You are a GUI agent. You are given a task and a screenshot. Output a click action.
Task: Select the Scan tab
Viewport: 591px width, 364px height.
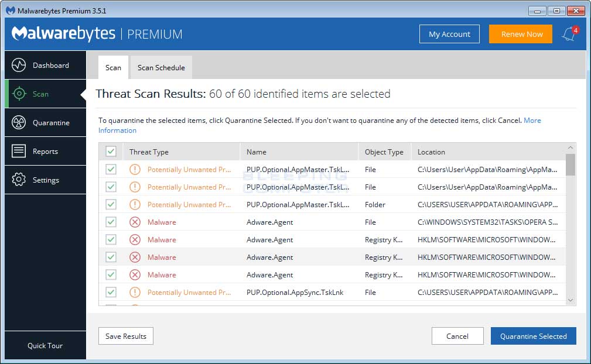[x=112, y=67]
